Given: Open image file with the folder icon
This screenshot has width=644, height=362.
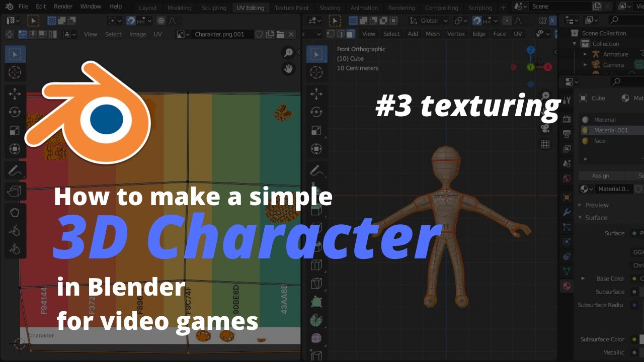Looking at the screenshot, I should [280, 34].
